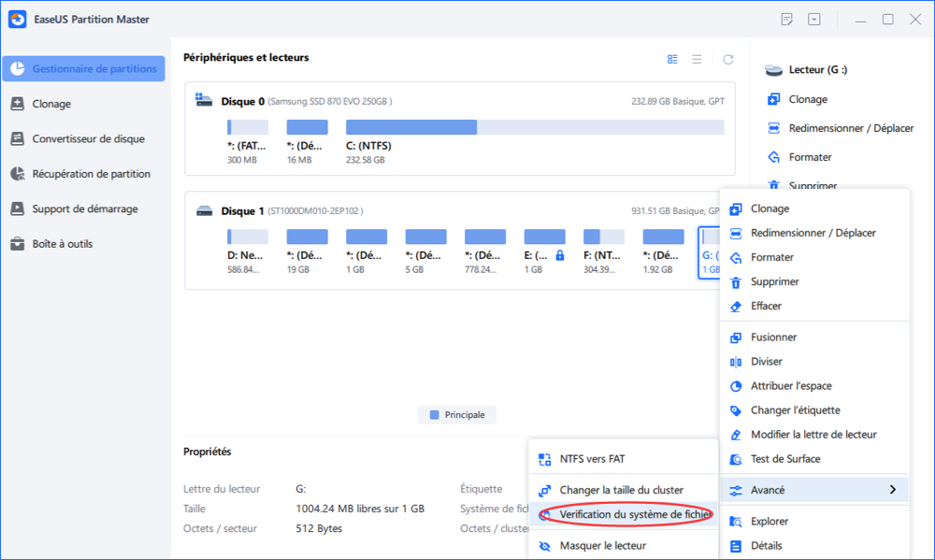Image resolution: width=935 pixels, height=560 pixels.
Task: Choose Redimensionner / Déplacer in the context menu
Action: [x=814, y=233]
